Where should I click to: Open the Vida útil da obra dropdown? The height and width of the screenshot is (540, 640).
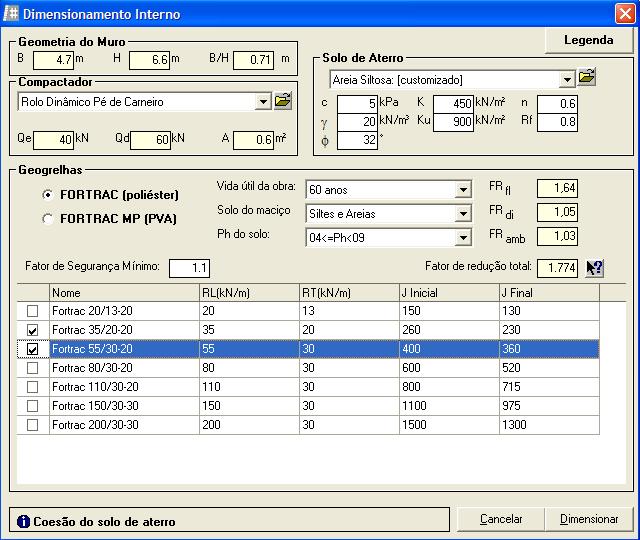[x=463, y=190]
